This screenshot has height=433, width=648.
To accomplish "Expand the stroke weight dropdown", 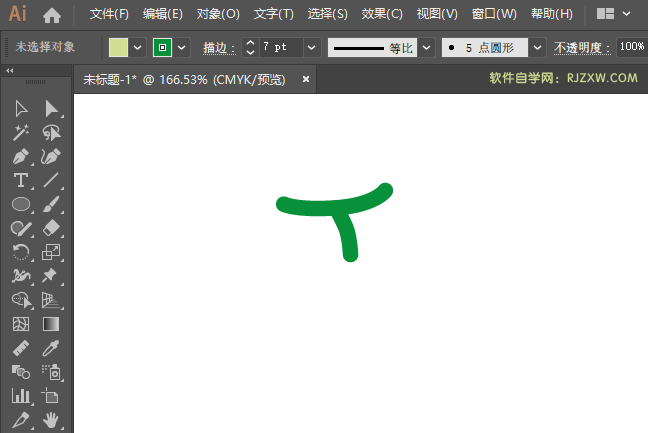I will point(312,48).
